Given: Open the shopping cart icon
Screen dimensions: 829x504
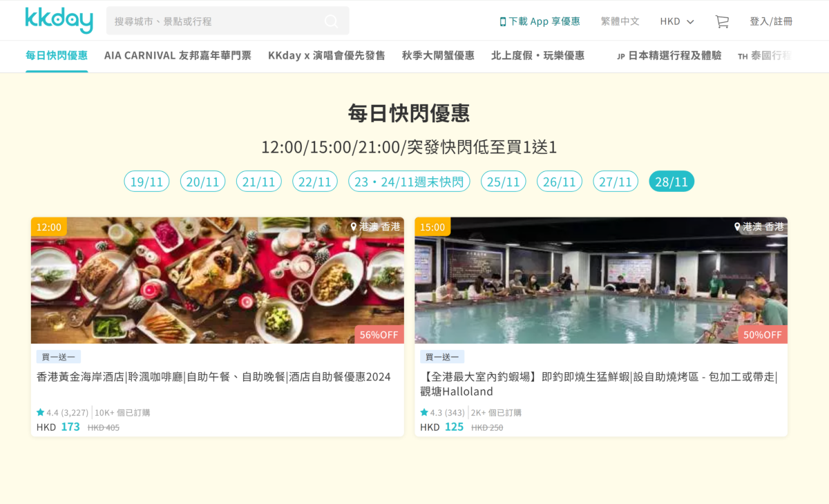Looking at the screenshot, I should (722, 21).
